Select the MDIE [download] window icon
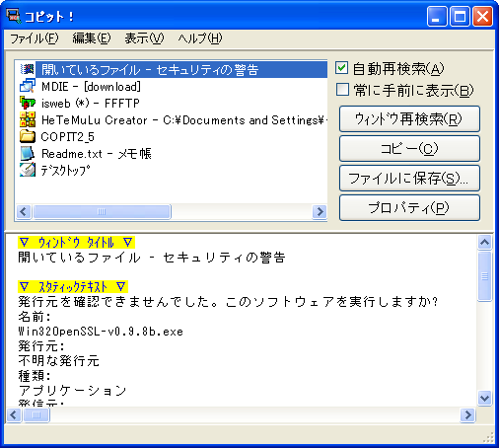 (28, 86)
